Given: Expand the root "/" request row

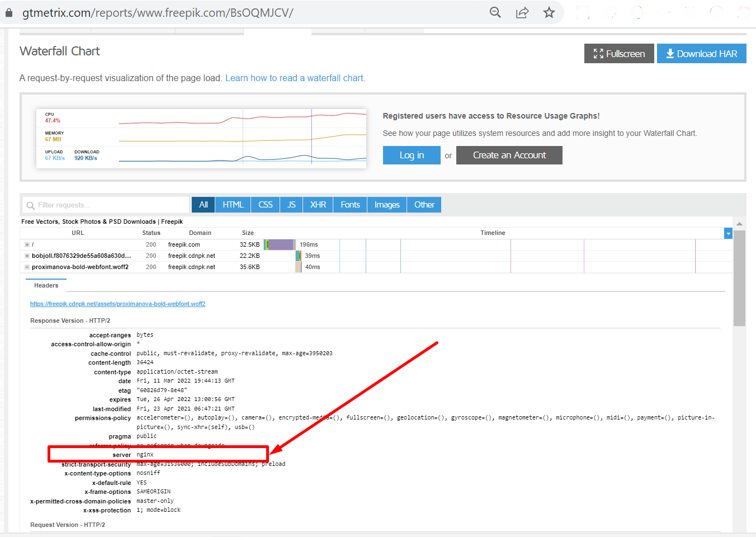Looking at the screenshot, I should [27, 245].
